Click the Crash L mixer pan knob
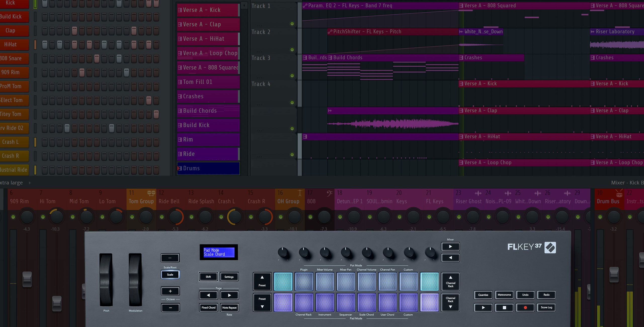 point(235,217)
